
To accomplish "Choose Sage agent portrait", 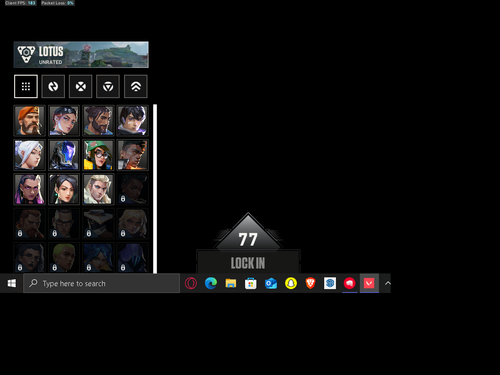I will coord(64,189).
